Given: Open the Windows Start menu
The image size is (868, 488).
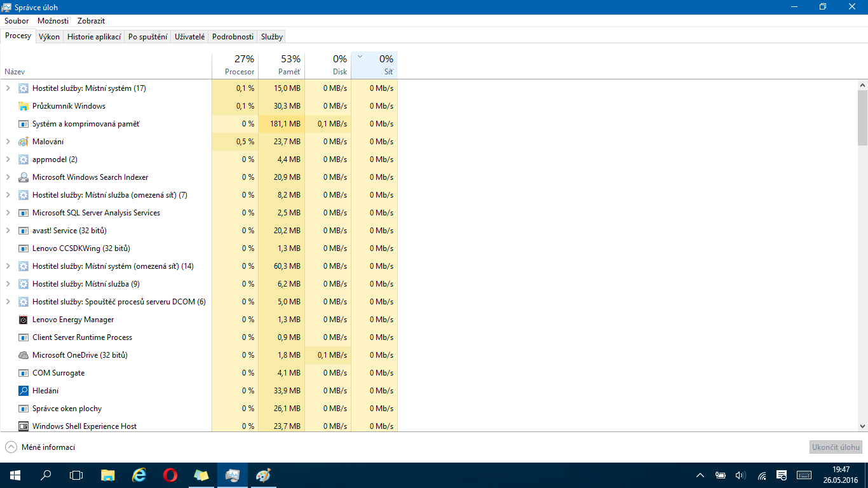Looking at the screenshot, I should point(15,475).
